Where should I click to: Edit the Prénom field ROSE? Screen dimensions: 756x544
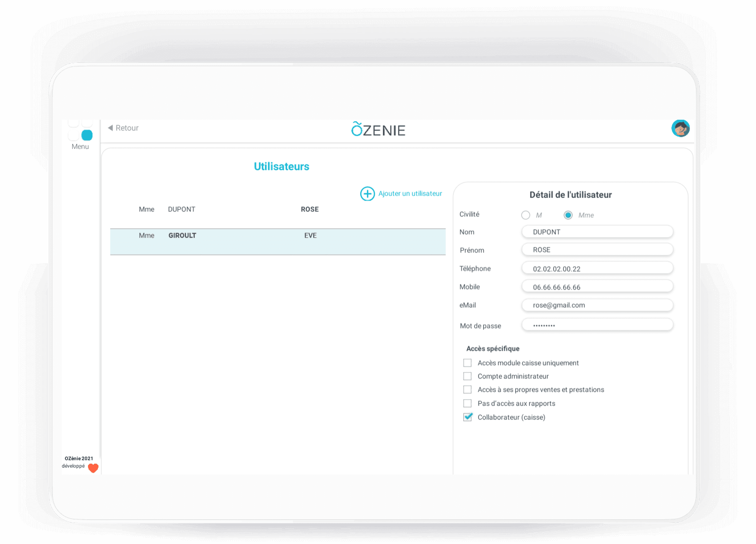tap(597, 250)
